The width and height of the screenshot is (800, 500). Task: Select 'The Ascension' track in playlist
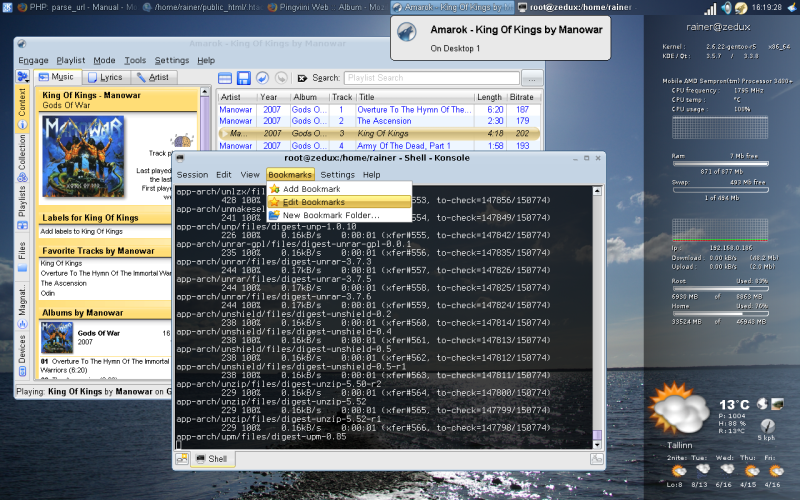pyautogui.click(x=379, y=121)
